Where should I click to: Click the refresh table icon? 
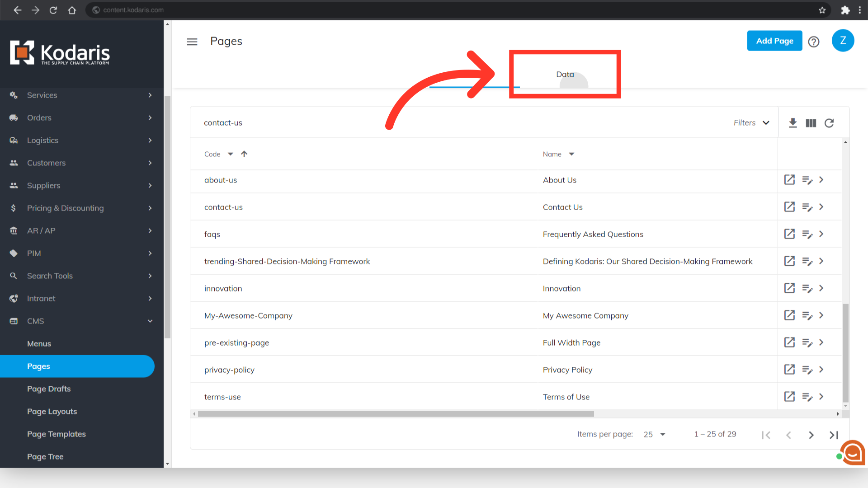pos(829,123)
